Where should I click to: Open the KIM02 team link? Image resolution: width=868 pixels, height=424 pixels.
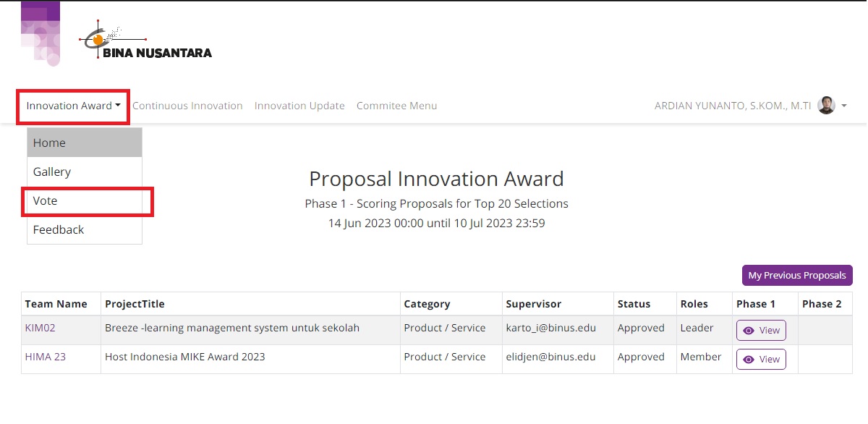point(41,328)
